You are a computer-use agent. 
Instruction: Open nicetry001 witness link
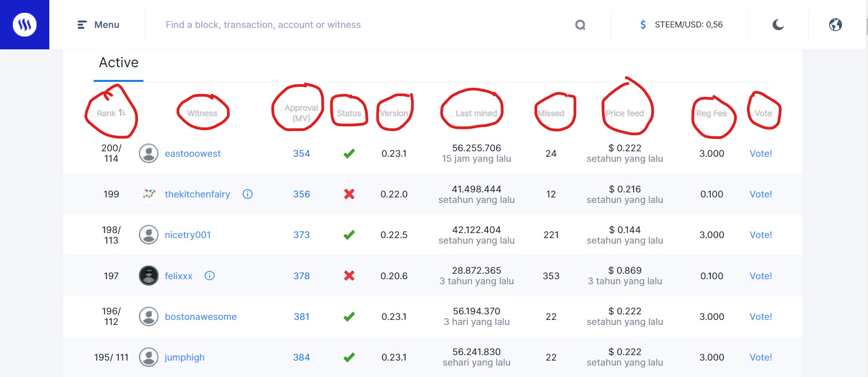point(188,235)
